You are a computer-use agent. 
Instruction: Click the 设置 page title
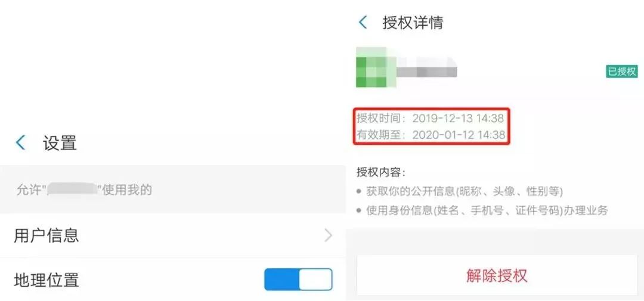click(60, 143)
